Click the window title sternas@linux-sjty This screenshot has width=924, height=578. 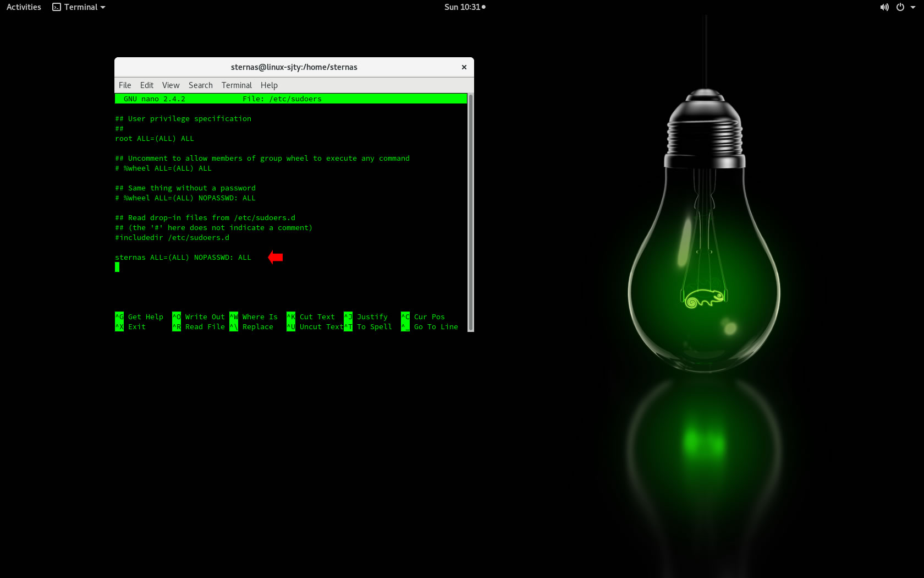pyautogui.click(x=294, y=67)
